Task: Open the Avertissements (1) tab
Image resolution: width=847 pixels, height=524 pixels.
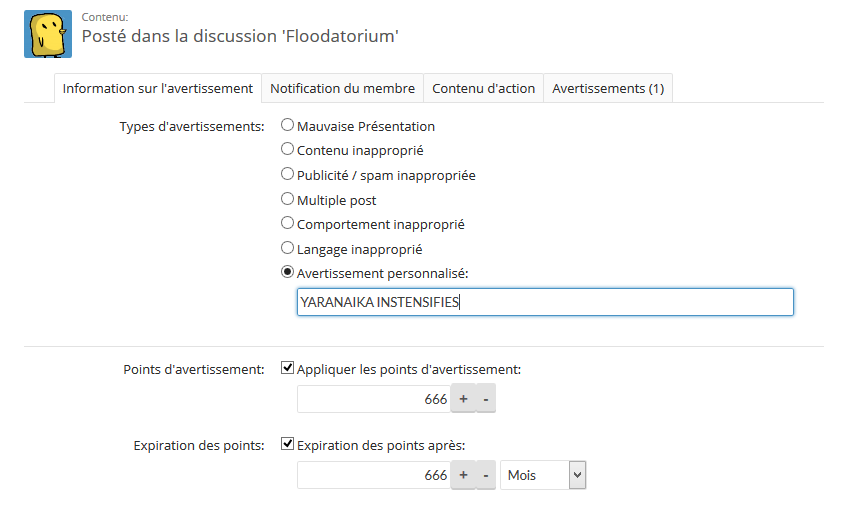Action: click(x=608, y=88)
